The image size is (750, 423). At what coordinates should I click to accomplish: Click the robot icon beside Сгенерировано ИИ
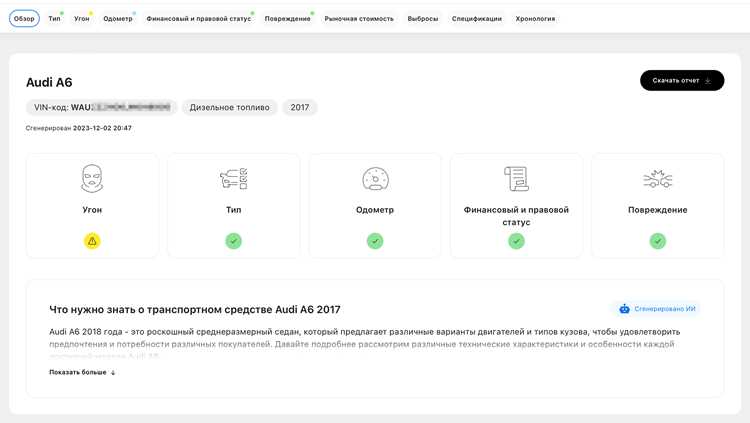point(624,309)
